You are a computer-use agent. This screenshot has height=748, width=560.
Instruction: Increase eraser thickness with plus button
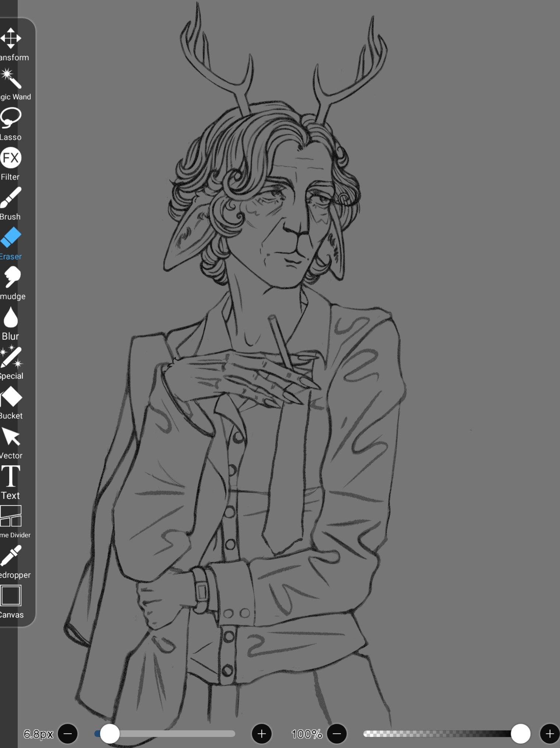pos(262,734)
